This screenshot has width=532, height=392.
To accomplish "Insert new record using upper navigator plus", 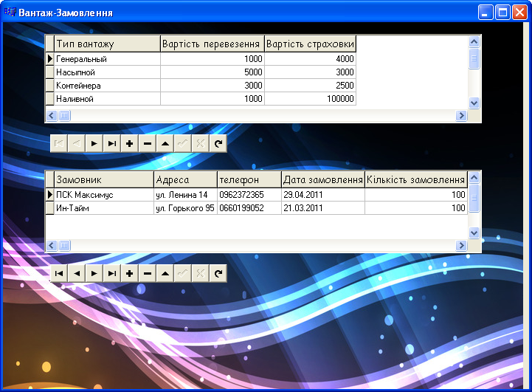I will [x=129, y=143].
